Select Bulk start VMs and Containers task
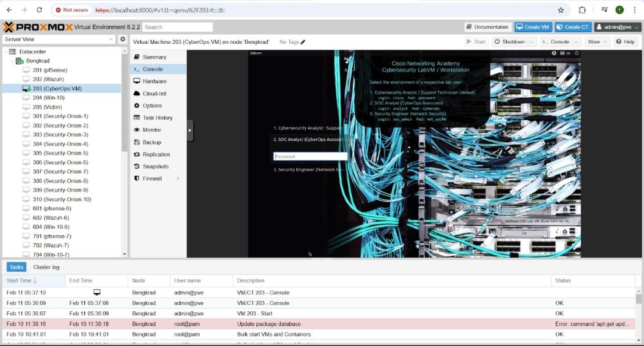The height and width of the screenshot is (346, 644). click(x=318, y=334)
